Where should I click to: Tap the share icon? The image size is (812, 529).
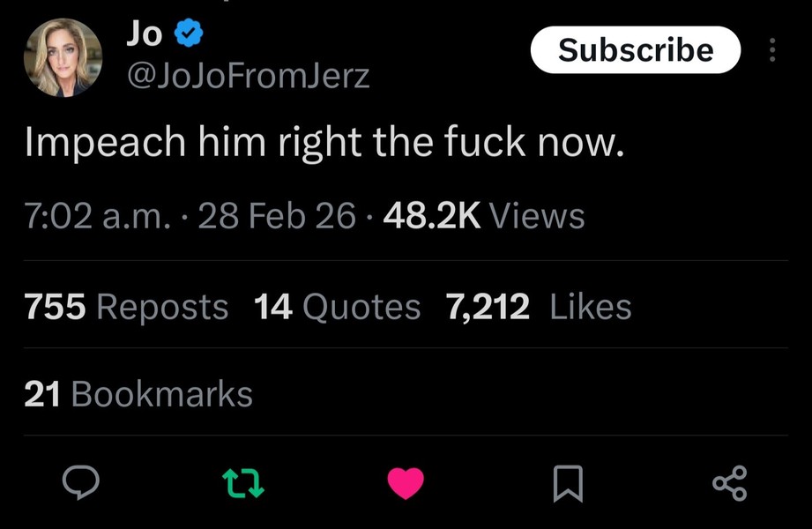tap(729, 482)
